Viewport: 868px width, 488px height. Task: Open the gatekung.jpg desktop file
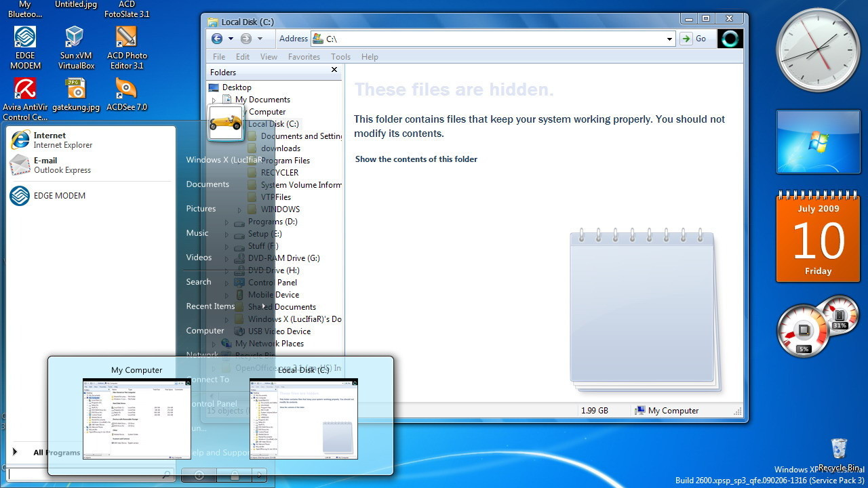pos(75,89)
